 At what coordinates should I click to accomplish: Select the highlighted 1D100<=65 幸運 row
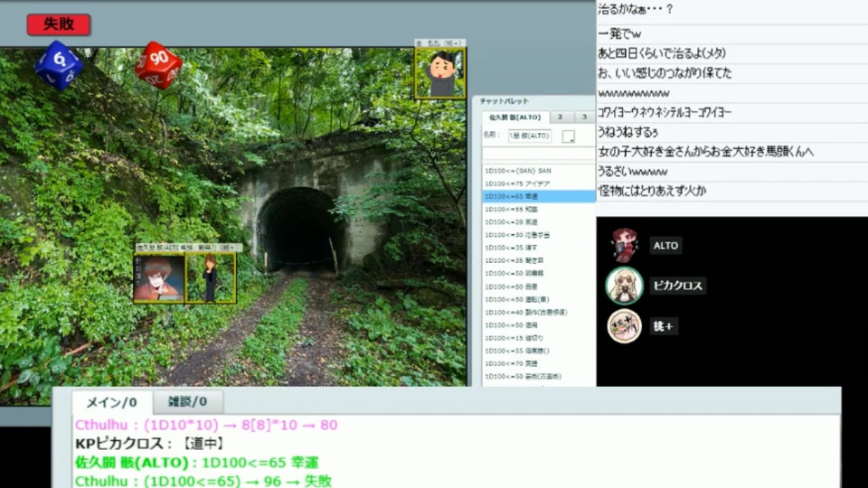point(539,196)
